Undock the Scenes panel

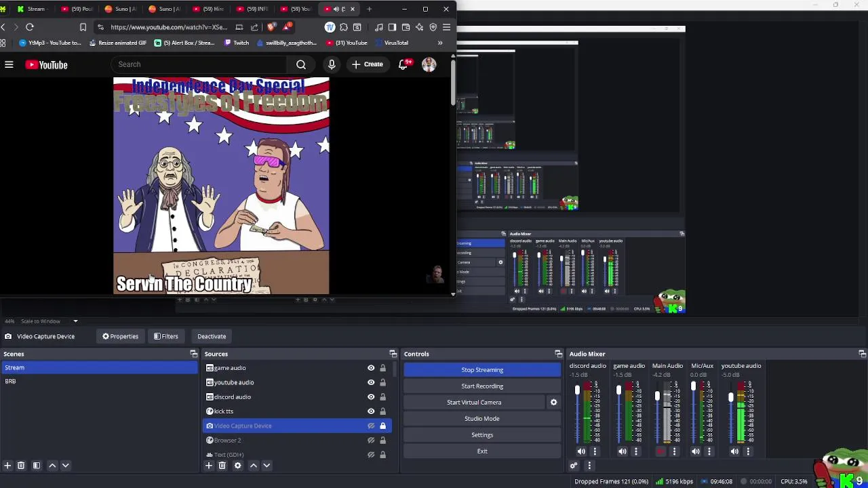(x=194, y=354)
